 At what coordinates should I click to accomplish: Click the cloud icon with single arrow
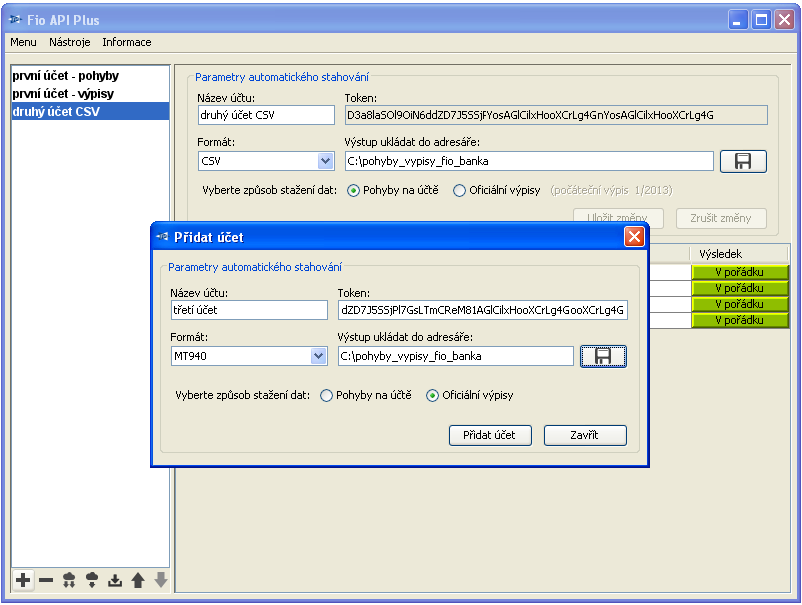coord(92,580)
